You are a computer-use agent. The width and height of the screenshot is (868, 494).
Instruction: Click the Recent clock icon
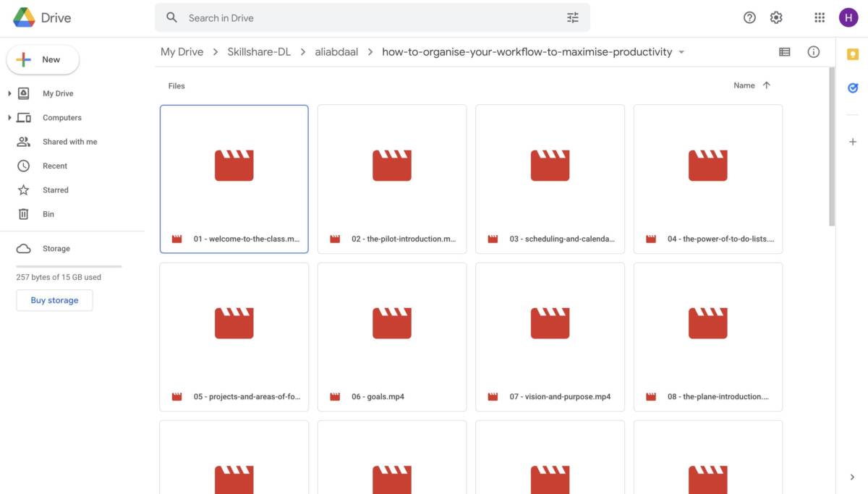[x=24, y=166]
